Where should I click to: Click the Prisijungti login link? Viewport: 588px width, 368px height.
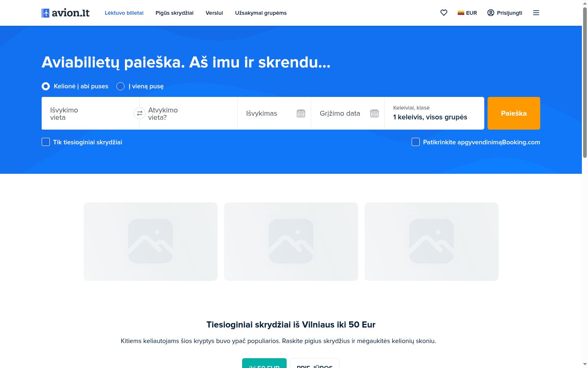pyautogui.click(x=505, y=13)
